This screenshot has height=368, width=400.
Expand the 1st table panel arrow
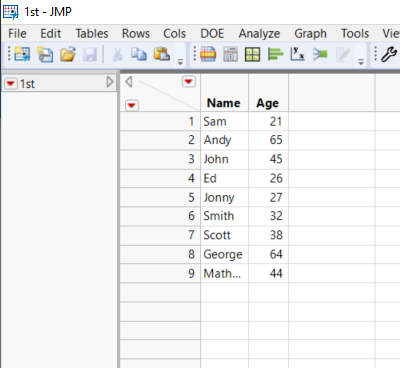pos(110,82)
